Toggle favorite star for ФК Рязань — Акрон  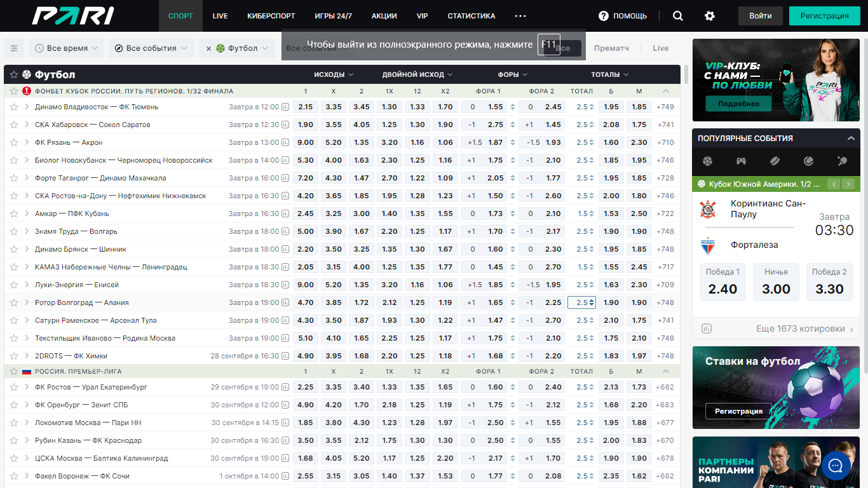click(x=14, y=143)
